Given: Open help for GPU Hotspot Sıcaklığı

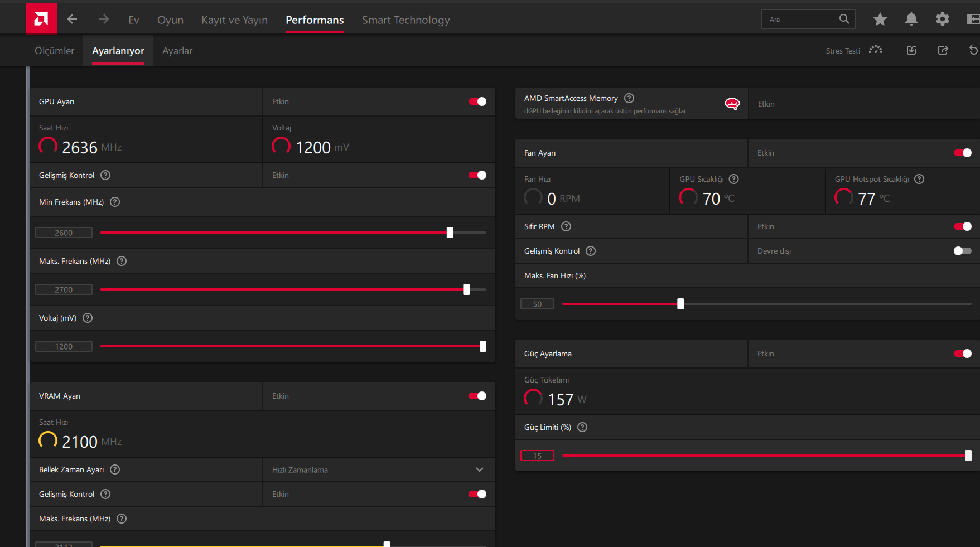Looking at the screenshot, I should tap(919, 179).
